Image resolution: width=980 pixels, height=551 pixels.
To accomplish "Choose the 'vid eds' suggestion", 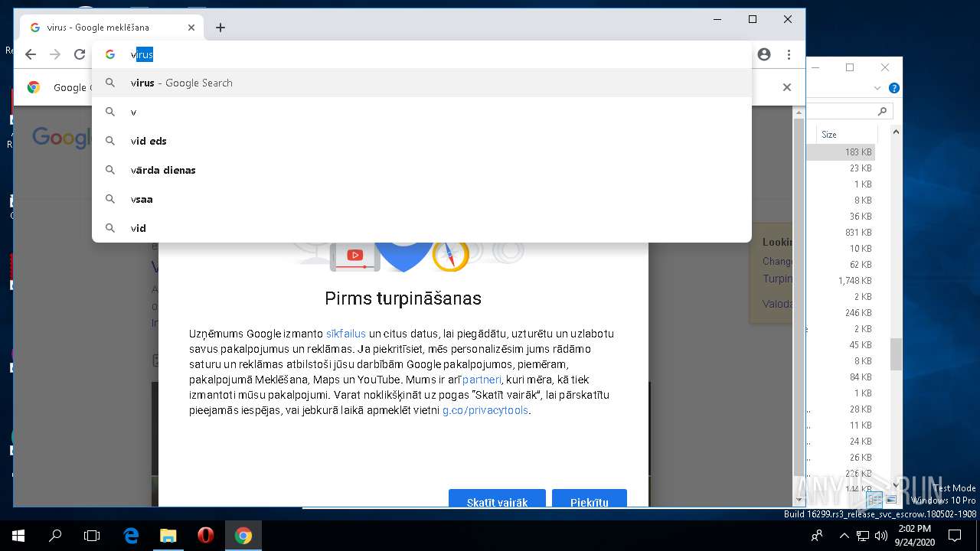I will 422,141.
